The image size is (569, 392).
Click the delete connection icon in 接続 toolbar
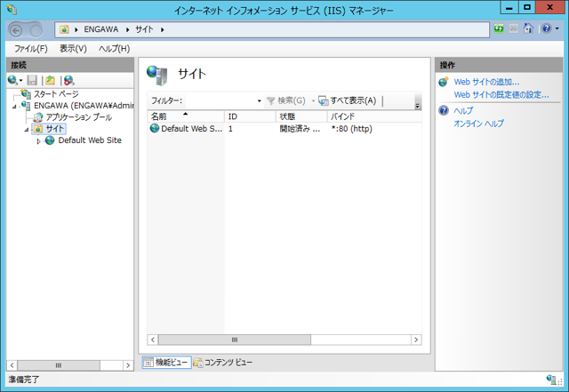(x=68, y=80)
